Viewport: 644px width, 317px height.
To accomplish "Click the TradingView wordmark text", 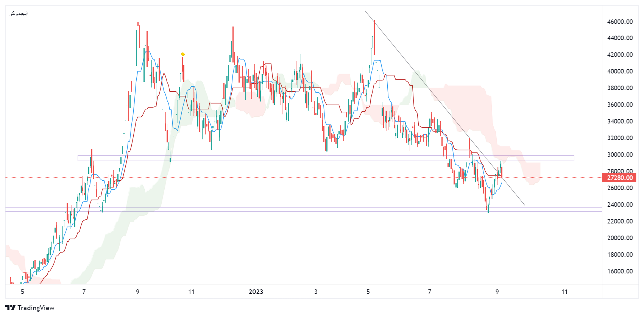I will (x=36, y=308).
